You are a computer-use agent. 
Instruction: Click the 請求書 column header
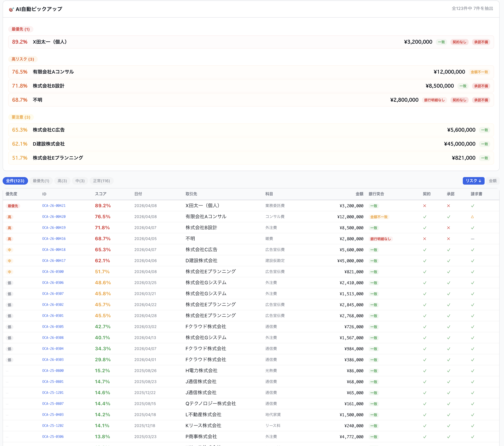[476, 194]
